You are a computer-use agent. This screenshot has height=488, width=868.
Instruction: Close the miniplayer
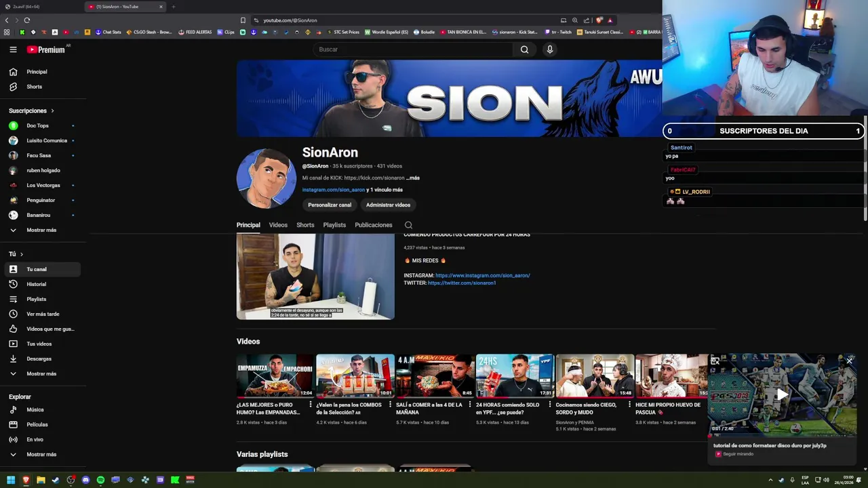tap(849, 361)
